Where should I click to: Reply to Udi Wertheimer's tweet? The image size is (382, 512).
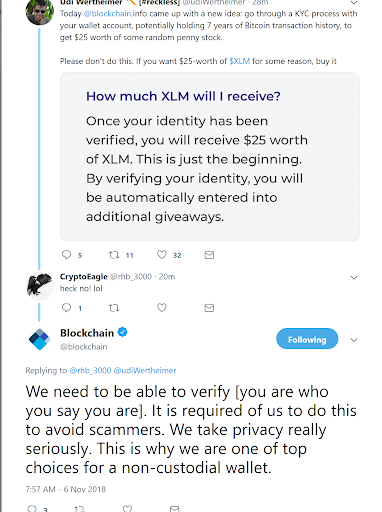67,255
